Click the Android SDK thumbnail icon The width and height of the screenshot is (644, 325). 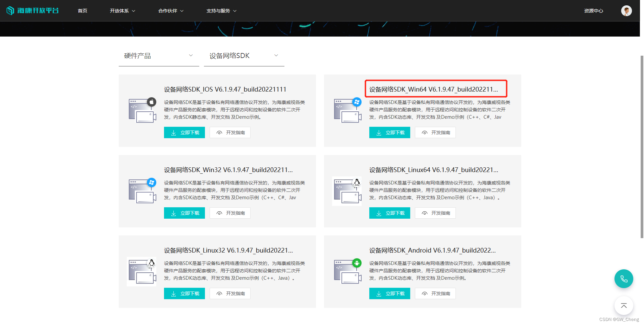348,271
